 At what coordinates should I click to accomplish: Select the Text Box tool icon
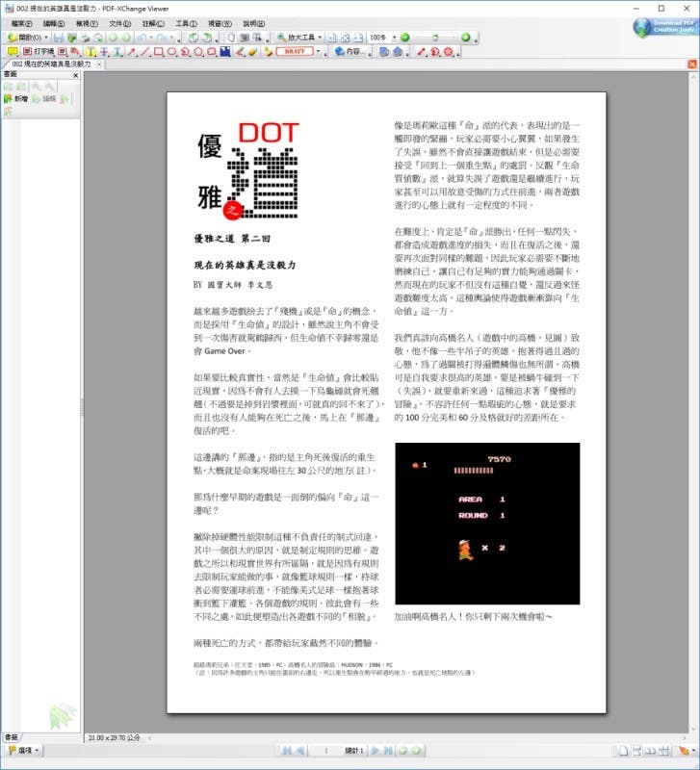coord(63,51)
